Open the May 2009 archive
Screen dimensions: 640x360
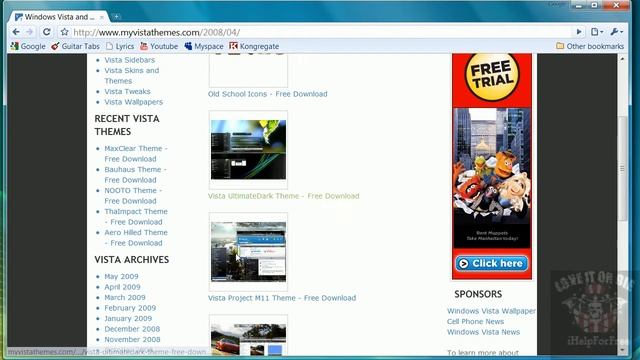(121, 276)
